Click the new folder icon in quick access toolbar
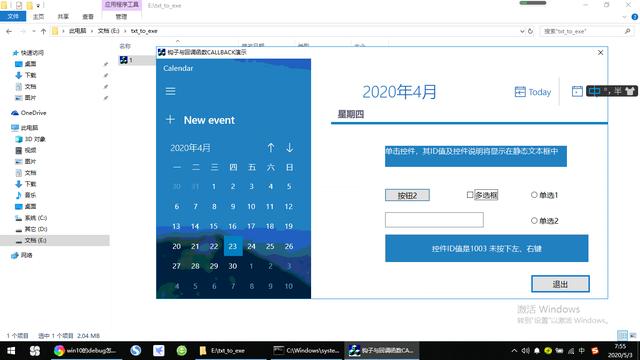Image resolution: width=640 pixels, height=360 pixels. click(30, 5)
